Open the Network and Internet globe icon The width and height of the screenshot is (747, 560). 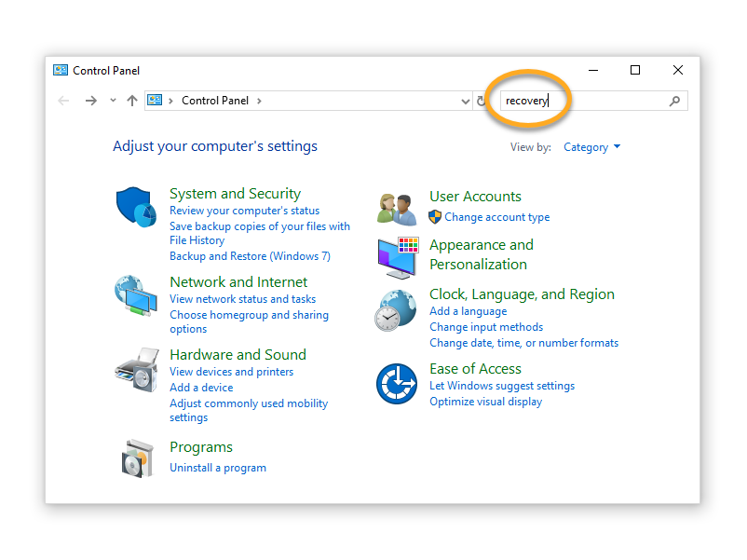click(x=136, y=294)
